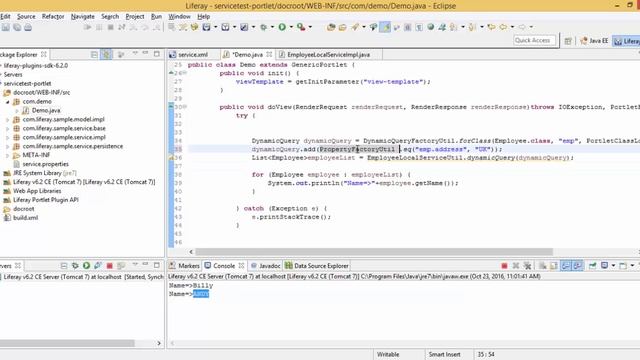Toggle Scroll Lock in Console toolbar
640x360 pixels.
click(554, 266)
